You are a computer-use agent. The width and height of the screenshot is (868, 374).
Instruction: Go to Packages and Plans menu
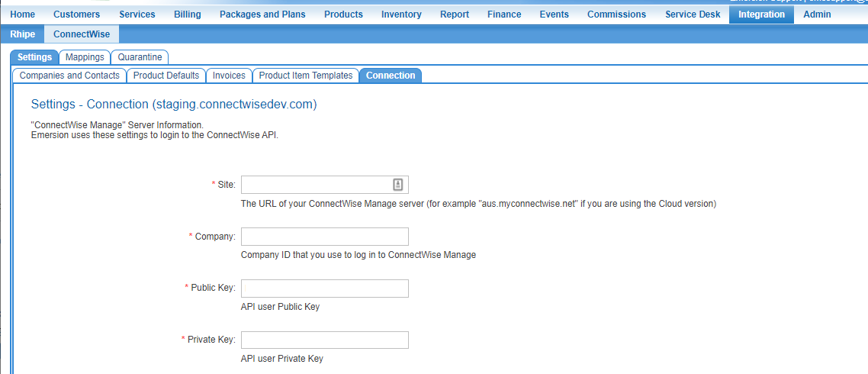262,15
